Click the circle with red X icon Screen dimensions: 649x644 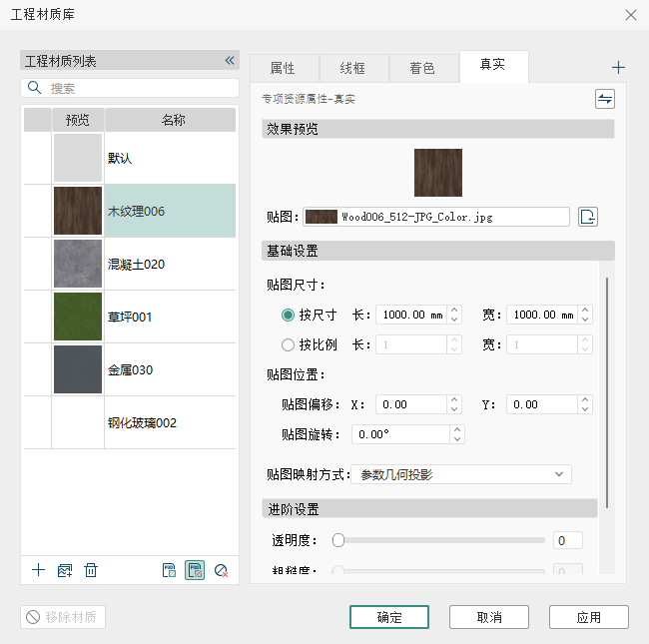(x=221, y=570)
